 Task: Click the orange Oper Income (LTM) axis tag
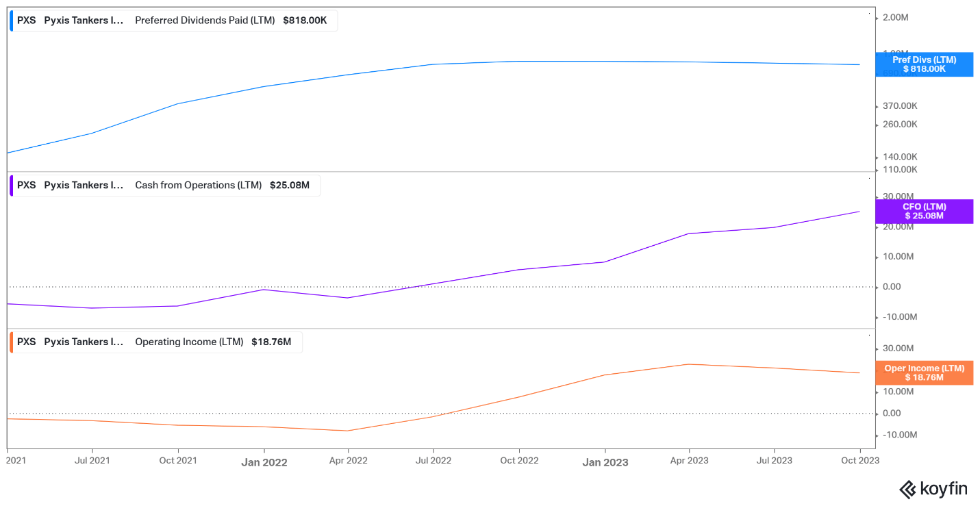click(x=924, y=373)
